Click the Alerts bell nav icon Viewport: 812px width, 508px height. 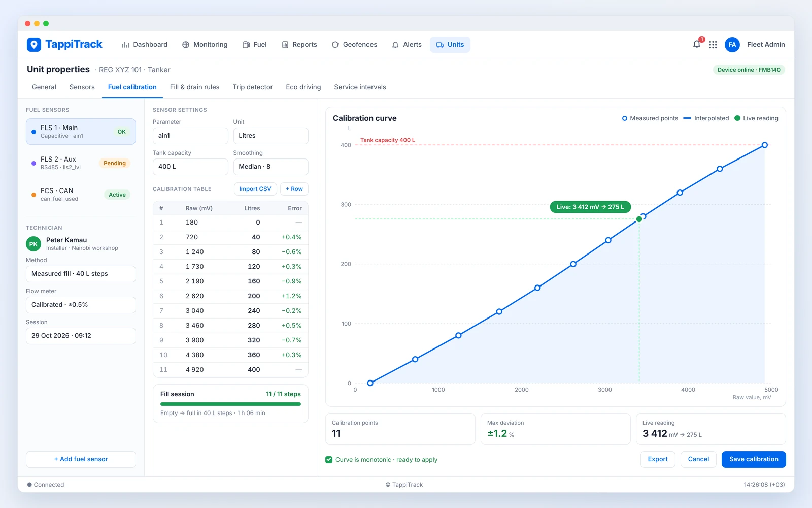[x=395, y=45]
